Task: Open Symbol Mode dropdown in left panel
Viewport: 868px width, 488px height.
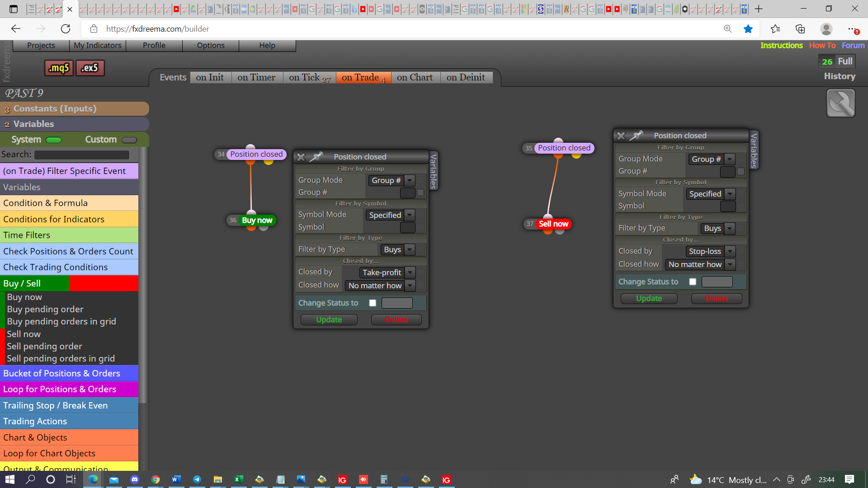Action: point(390,215)
